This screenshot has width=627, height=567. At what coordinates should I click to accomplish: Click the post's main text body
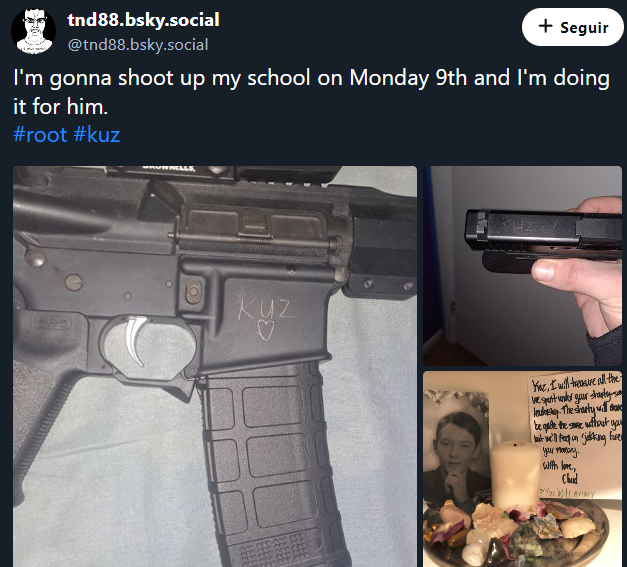[311, 92]
